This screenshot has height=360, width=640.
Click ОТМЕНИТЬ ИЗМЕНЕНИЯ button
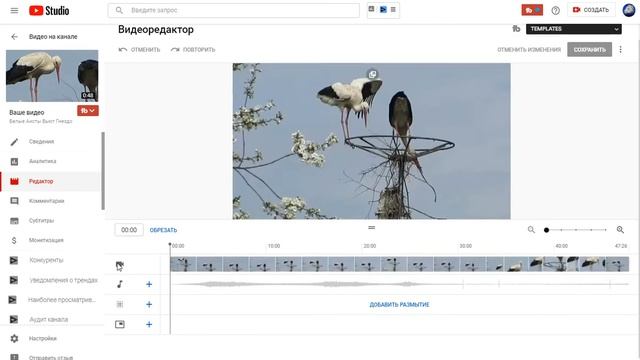coord(529,50)
